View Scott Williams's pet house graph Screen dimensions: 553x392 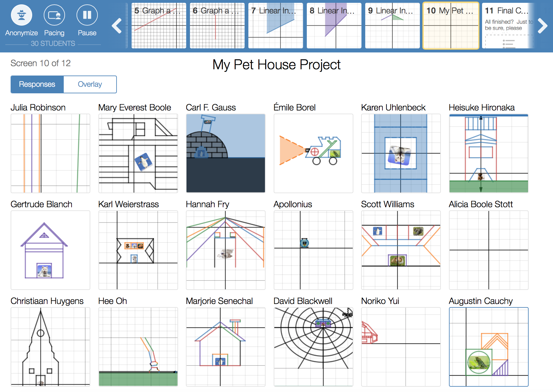click(401, 250)
